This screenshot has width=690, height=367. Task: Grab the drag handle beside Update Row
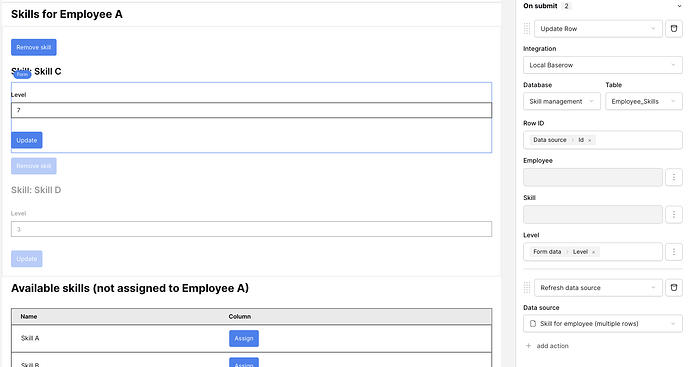pyautogui.click(x=527, y=29)
